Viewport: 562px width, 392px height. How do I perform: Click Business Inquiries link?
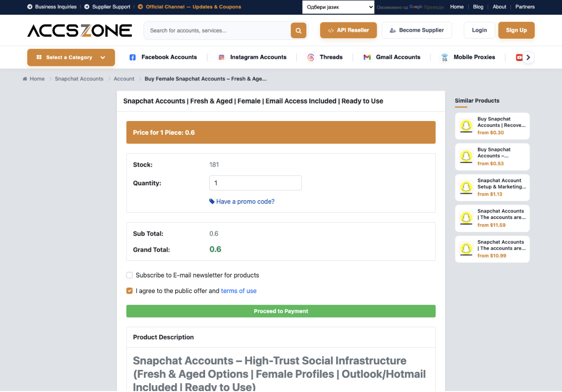tap(52, 7)
